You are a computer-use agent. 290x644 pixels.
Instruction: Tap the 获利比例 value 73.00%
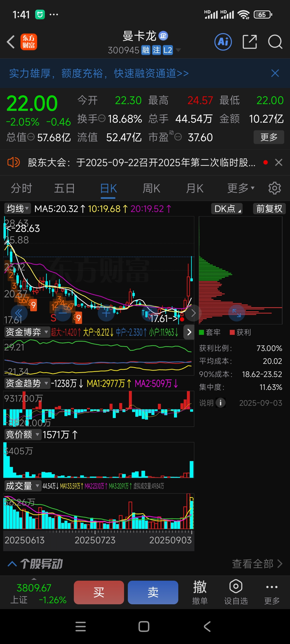pos(269,348)
